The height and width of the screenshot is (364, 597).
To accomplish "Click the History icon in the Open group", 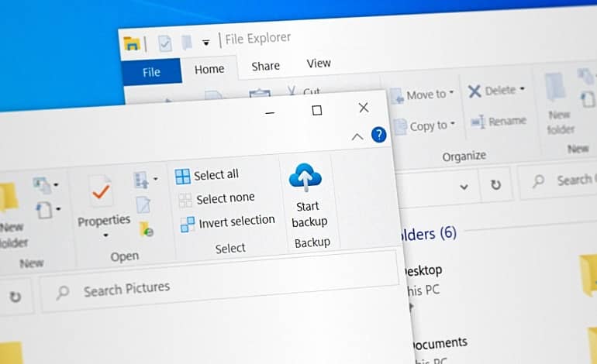I will click(147, 229).
